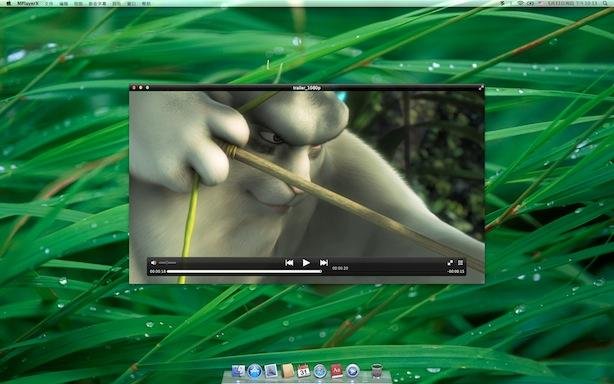Open Calendar icon showing 31 in dock
The height and width of the screenshot is (384, 614).
coord(303,371)
